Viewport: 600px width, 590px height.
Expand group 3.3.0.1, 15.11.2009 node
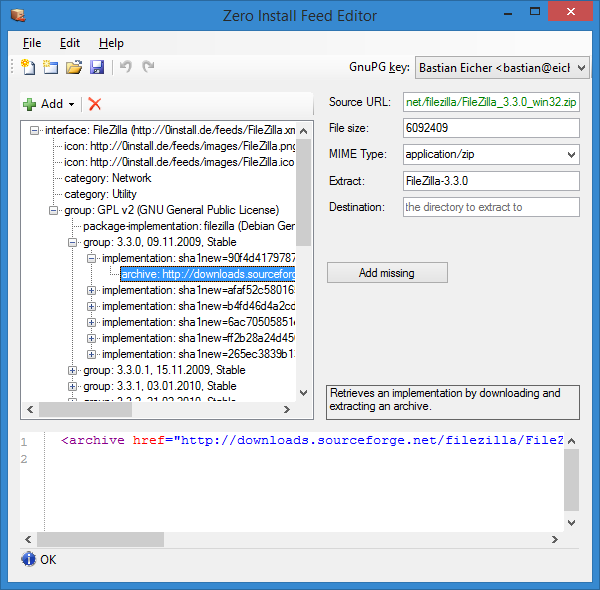point(72,370)
